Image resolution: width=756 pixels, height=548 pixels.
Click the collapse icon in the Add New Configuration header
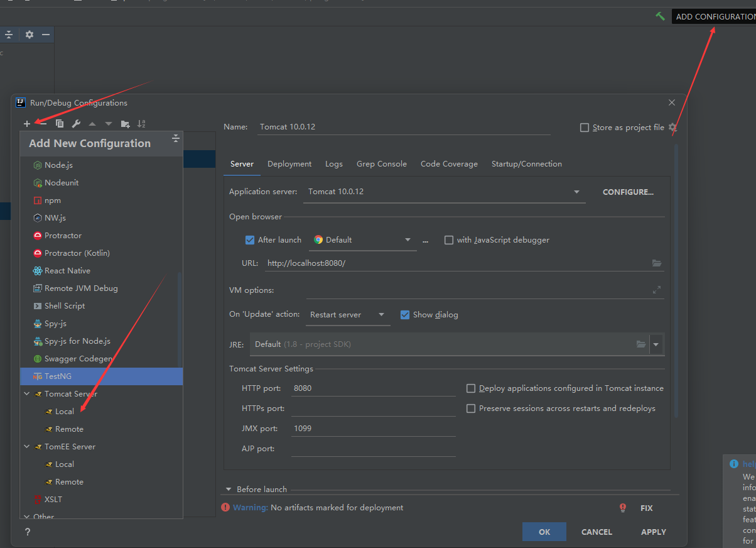(176, 138)
